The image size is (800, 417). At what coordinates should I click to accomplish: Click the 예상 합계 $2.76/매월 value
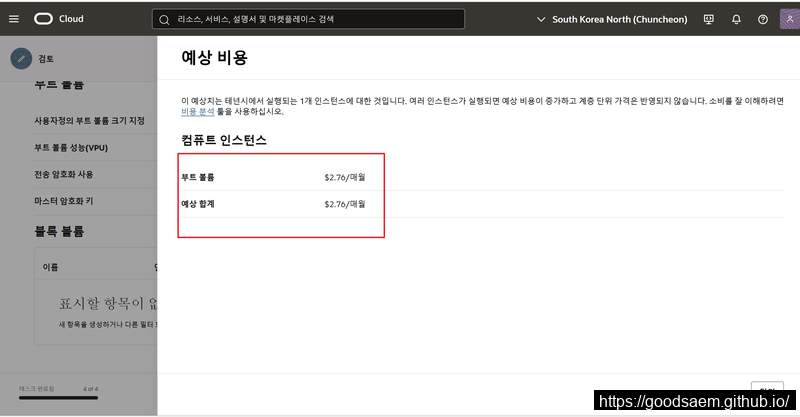[345, 204]
